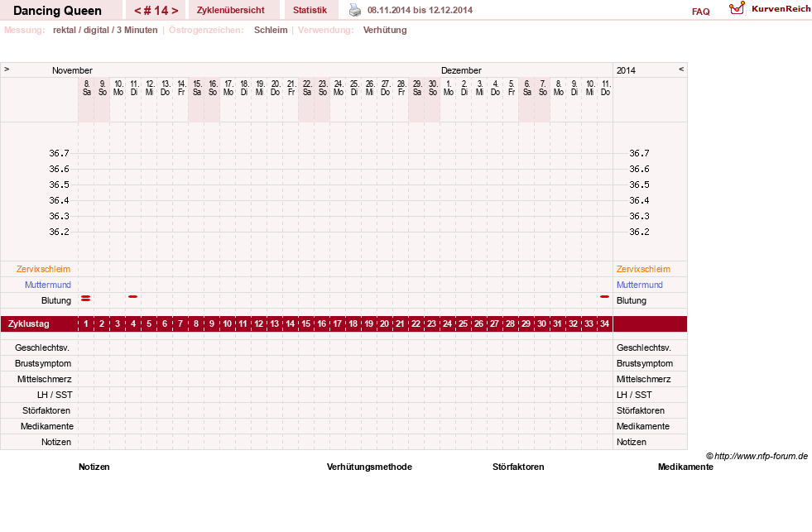Click date header 24. Mo
The image size is (812, 532).
point(339,88)
